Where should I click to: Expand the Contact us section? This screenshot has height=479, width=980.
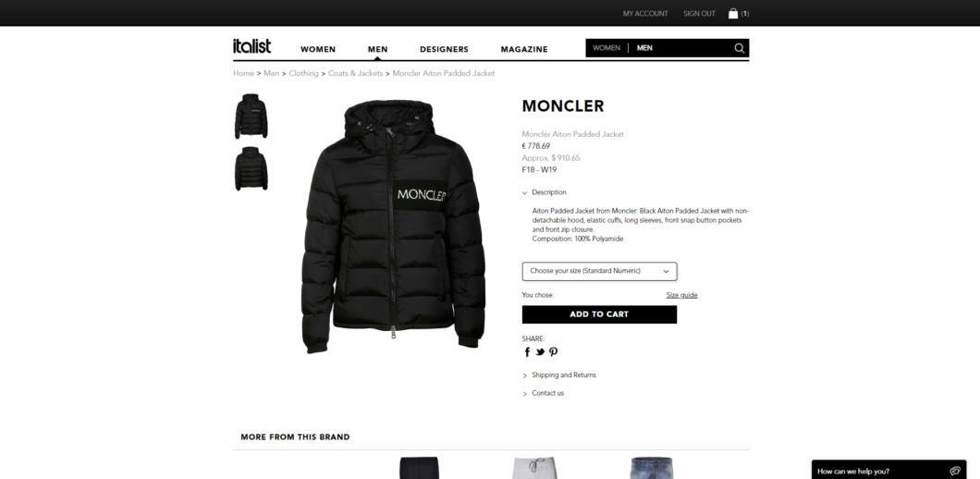[x=543, y=393]
